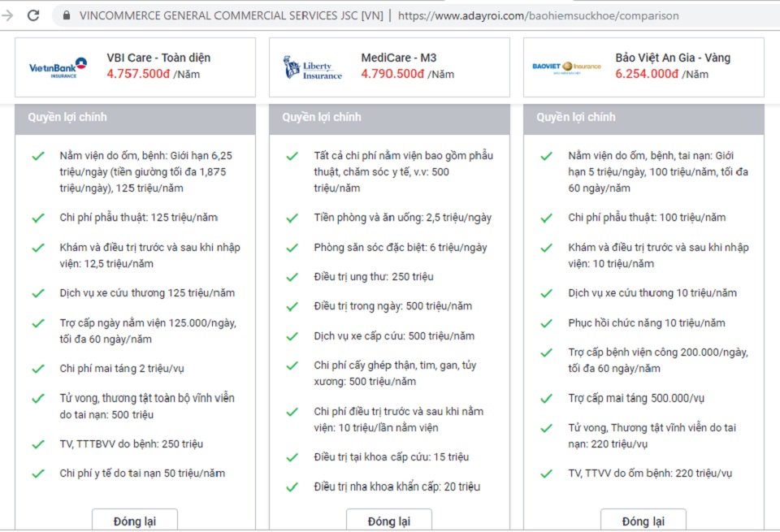Click checkmark beside Phục hồi chức năng 10 triệu/năm
Image resolution: width=780 pixels, height=532 pixels.
pyautogui.click(x=546, y=323)
